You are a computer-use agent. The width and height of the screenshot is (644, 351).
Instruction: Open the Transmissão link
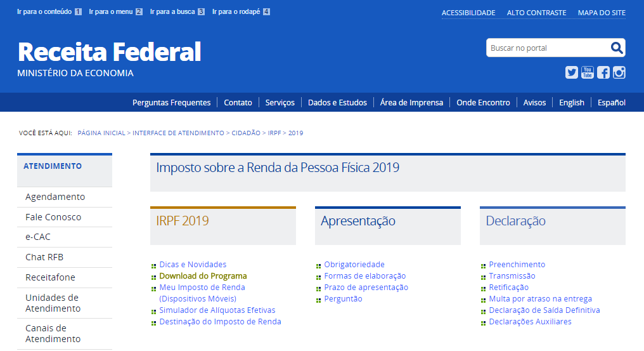click(512, 276)
